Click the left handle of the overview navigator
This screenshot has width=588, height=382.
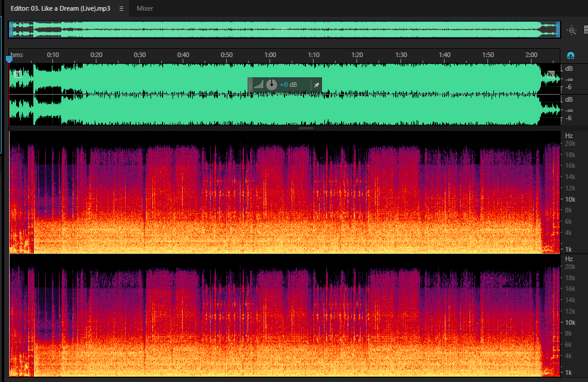click(x=11, y=30)
